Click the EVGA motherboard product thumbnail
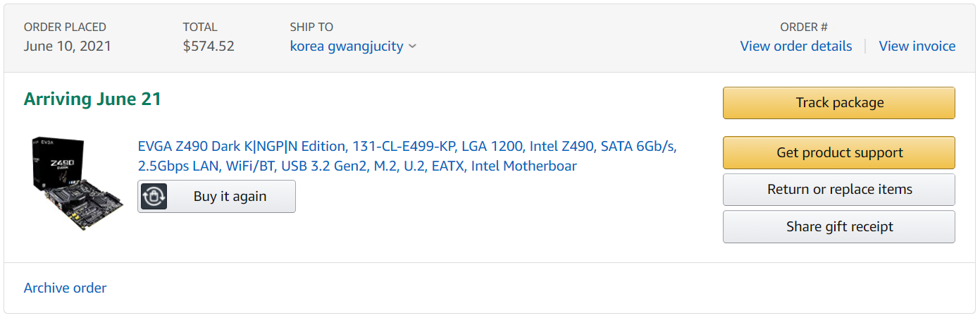This screenshot has width=980, height=318. click(x=77, y=183)
